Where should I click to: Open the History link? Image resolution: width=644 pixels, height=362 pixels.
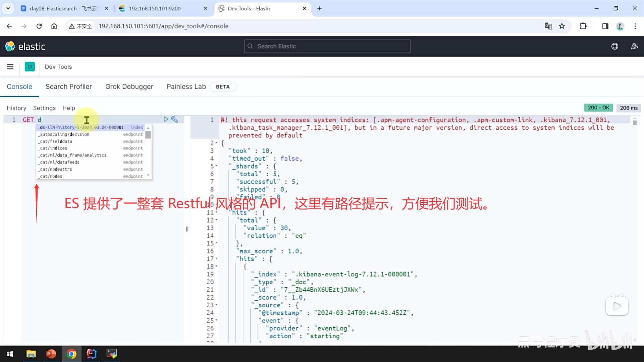[x=16, y=108]
